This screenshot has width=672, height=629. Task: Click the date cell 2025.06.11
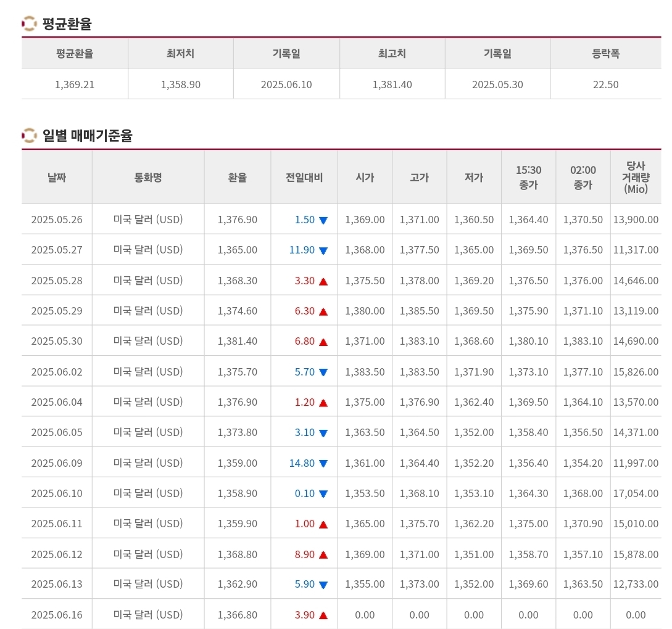pos(57,524)
